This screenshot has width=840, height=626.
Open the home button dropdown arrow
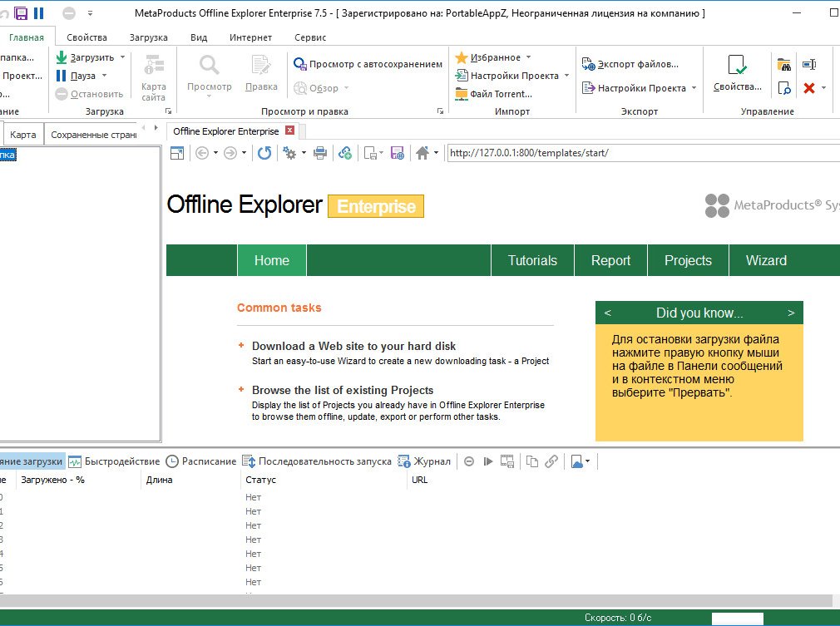(x=436, y=153)
